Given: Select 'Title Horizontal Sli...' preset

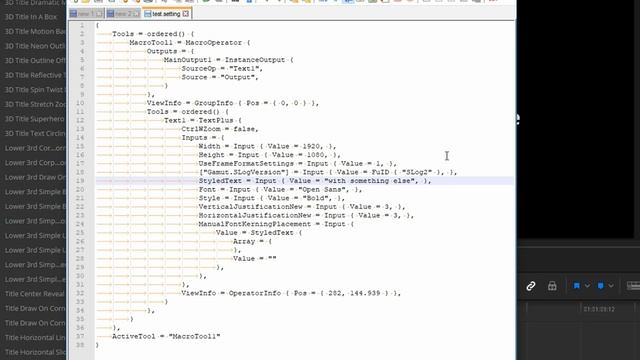Looking at the screenshot, I should click(x=35, y=352).
